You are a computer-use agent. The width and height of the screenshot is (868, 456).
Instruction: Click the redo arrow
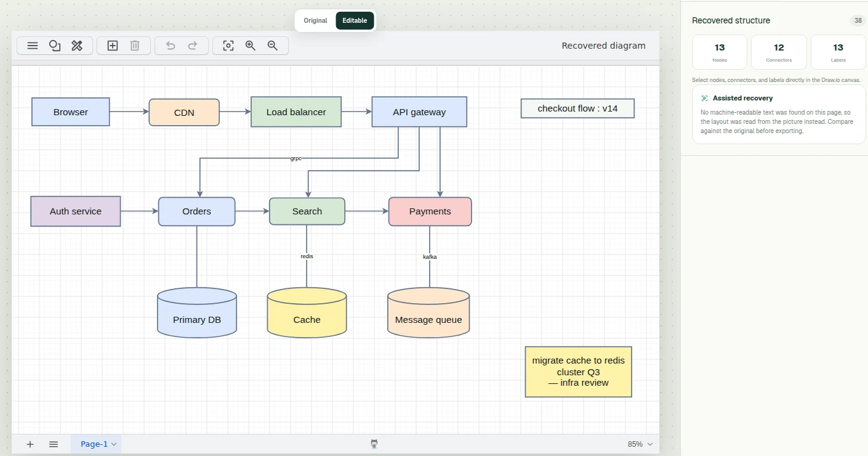click(x=193, y=46)
